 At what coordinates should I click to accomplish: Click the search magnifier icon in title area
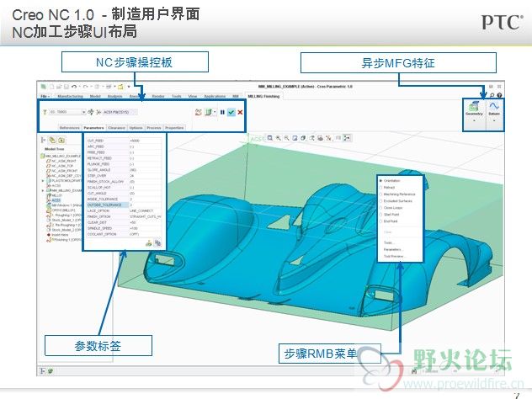492,95
